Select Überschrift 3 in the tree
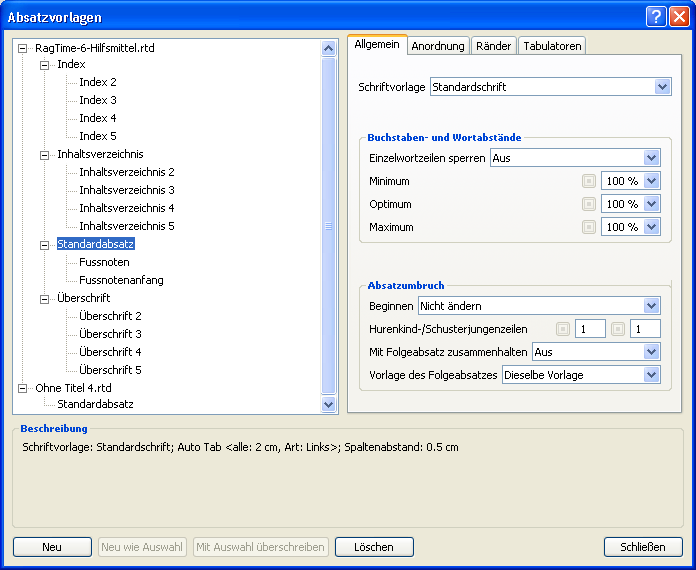This screenshot has width=696, height=570. pos(110,334)
